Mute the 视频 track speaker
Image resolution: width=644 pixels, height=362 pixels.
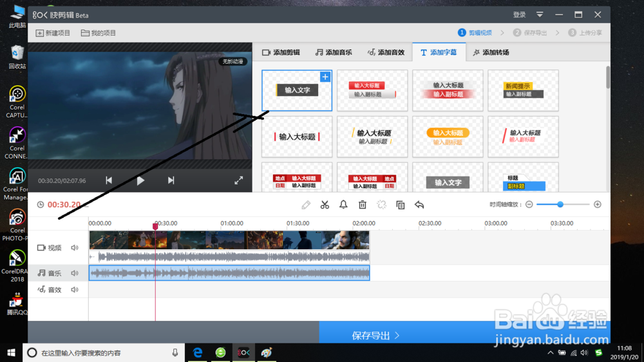coord(74,248)
